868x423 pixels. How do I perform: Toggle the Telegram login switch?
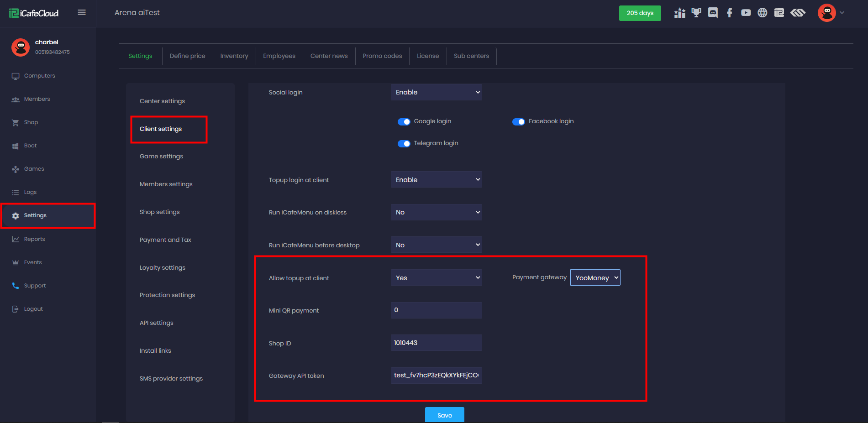(404, 144)
